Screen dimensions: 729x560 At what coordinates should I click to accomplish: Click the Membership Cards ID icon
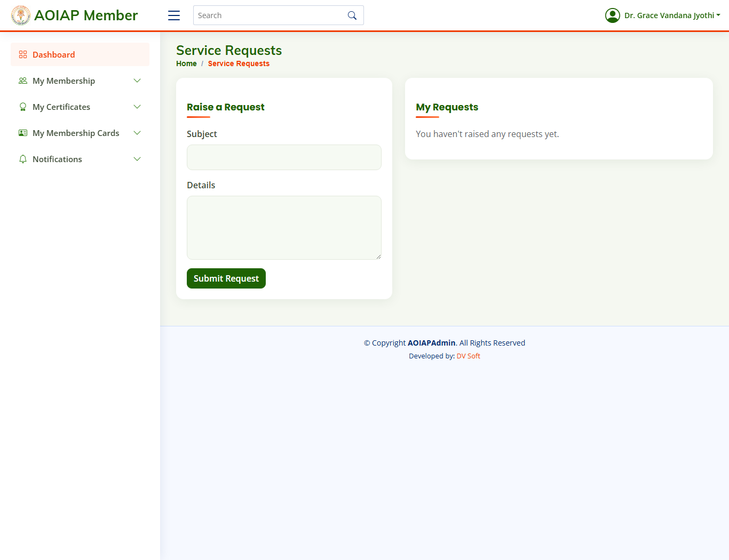[23, 133]
